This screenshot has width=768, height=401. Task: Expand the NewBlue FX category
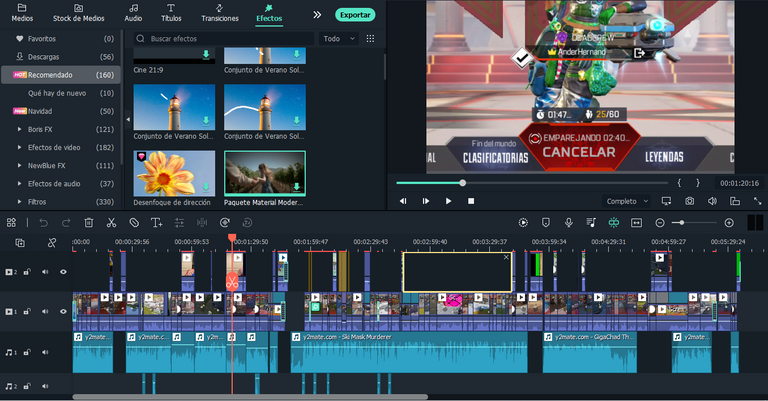coord(20,165)
